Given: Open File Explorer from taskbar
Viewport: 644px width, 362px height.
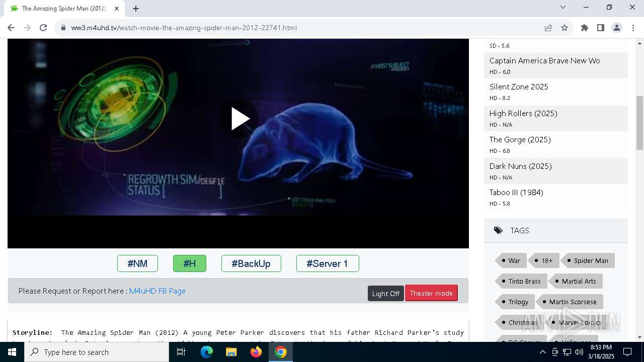Looking at the screenshot, I should point(231,352).
